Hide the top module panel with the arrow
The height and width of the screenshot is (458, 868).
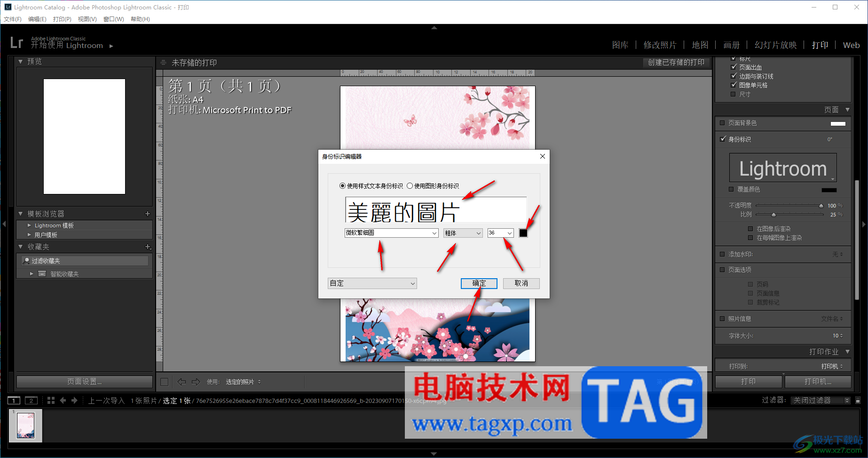(x=434, y=28)
